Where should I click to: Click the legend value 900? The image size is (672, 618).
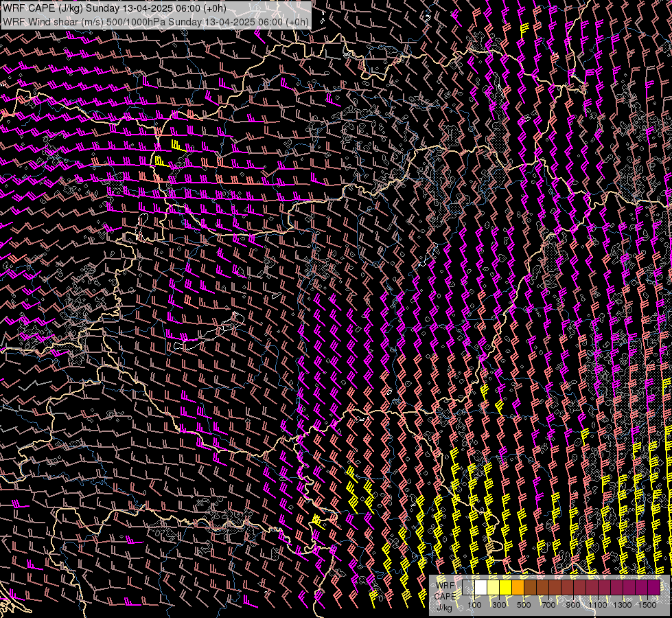point(573,605)
